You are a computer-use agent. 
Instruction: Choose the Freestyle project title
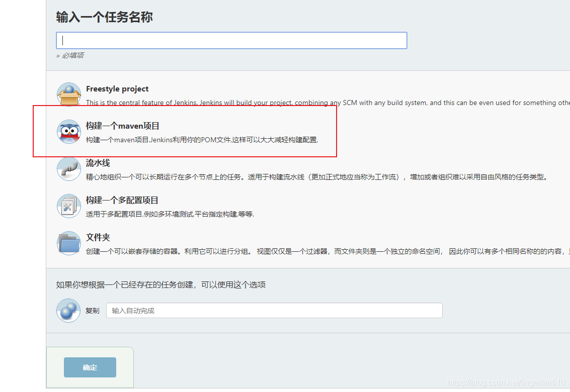pos(117,88)
